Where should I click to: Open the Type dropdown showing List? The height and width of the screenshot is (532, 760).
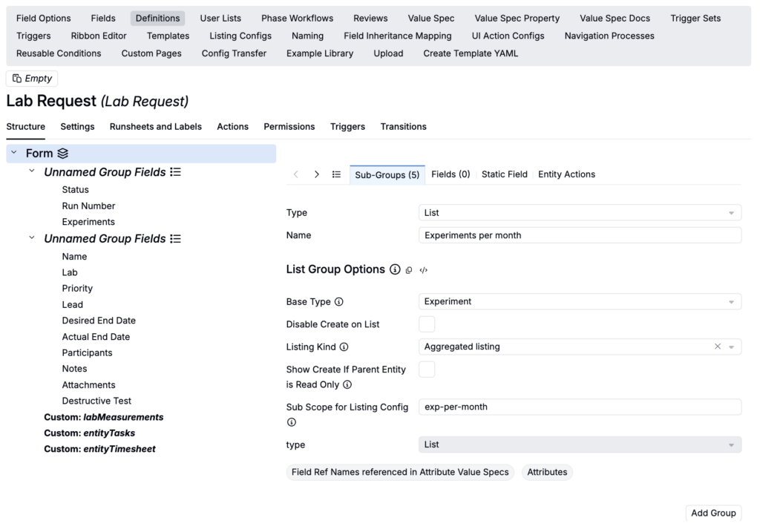580,213
